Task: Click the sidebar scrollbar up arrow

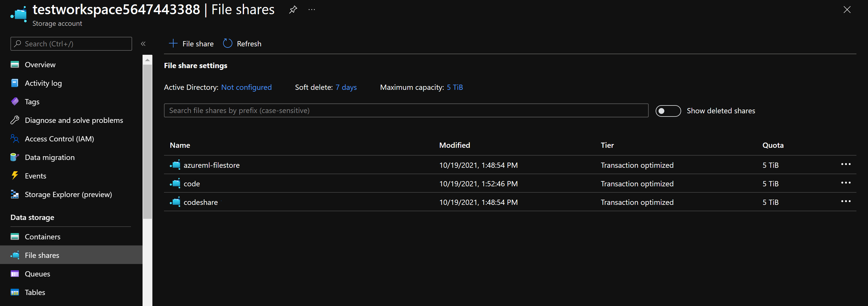Action: click(147, 60)
